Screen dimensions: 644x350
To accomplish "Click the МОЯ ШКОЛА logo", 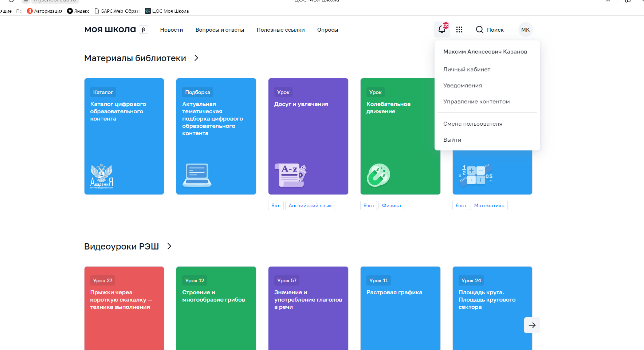I will (110, 30).
